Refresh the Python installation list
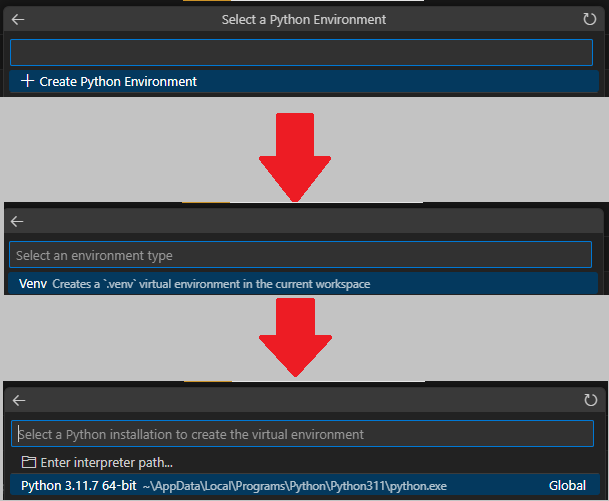Screen dimensions: 609x501 590,400
